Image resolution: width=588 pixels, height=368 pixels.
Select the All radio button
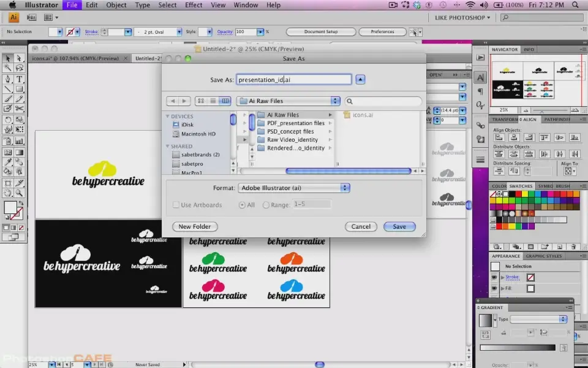pyautogui.click(x=242, y=205)
